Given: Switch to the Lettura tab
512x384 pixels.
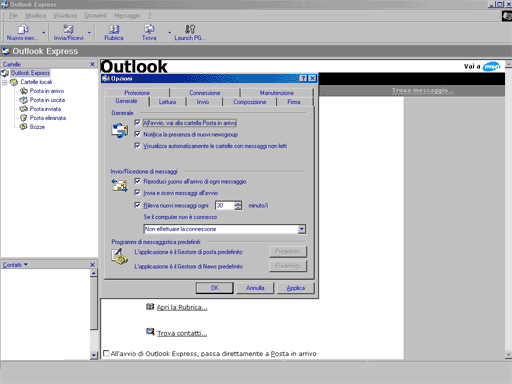Looking at the screenshot, I should click(x=167, y=102).
